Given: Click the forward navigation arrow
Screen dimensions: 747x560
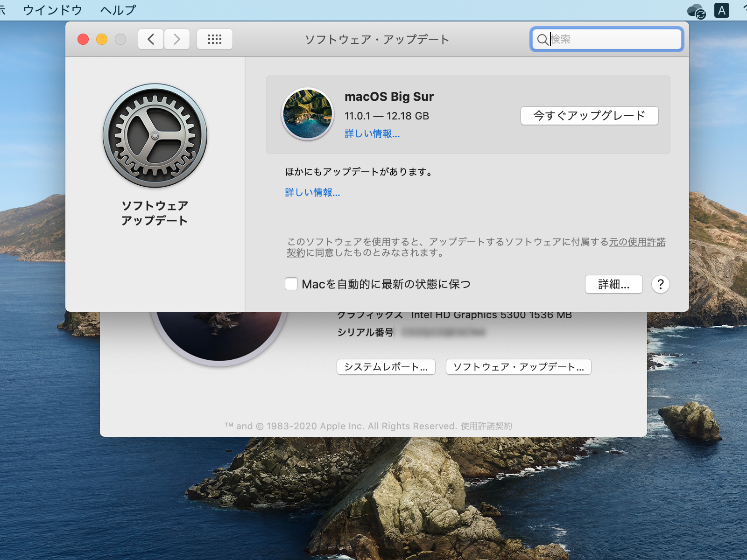Looking at the screenshot, I should tap(176, 39).
